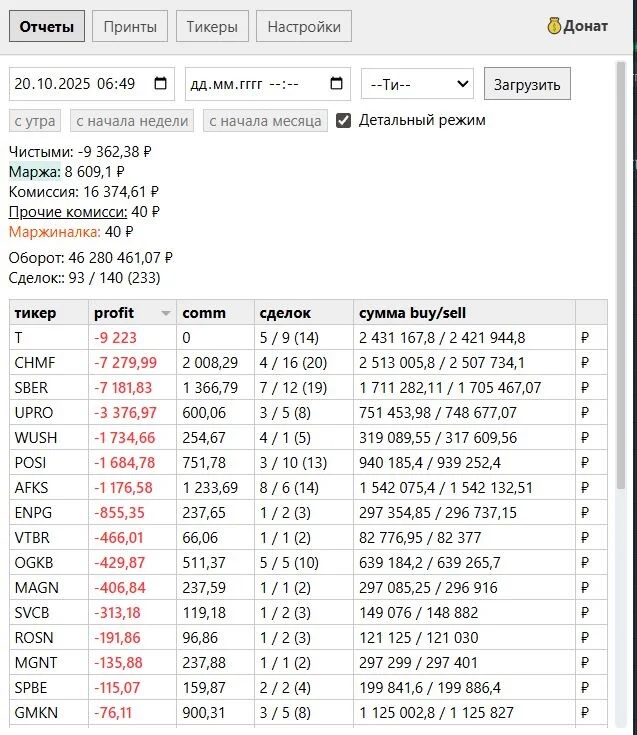
Task: Click the profit column sort arrow
Action: click(165, 313)
